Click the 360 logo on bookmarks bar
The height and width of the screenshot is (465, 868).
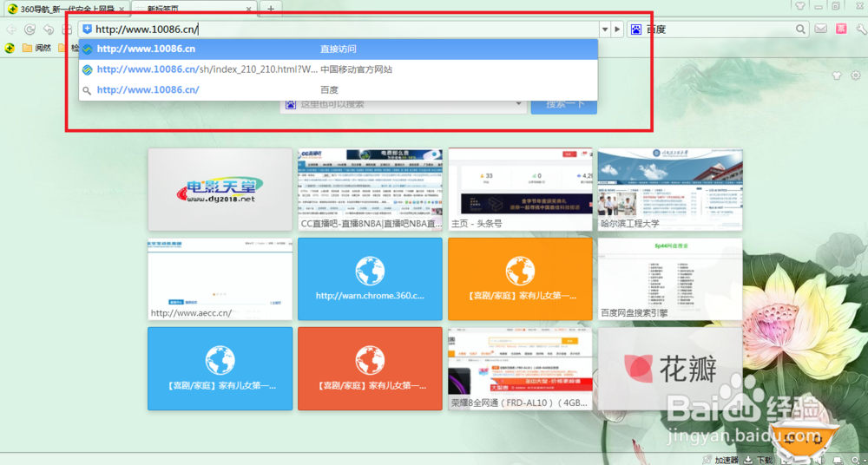click(10, 49)
